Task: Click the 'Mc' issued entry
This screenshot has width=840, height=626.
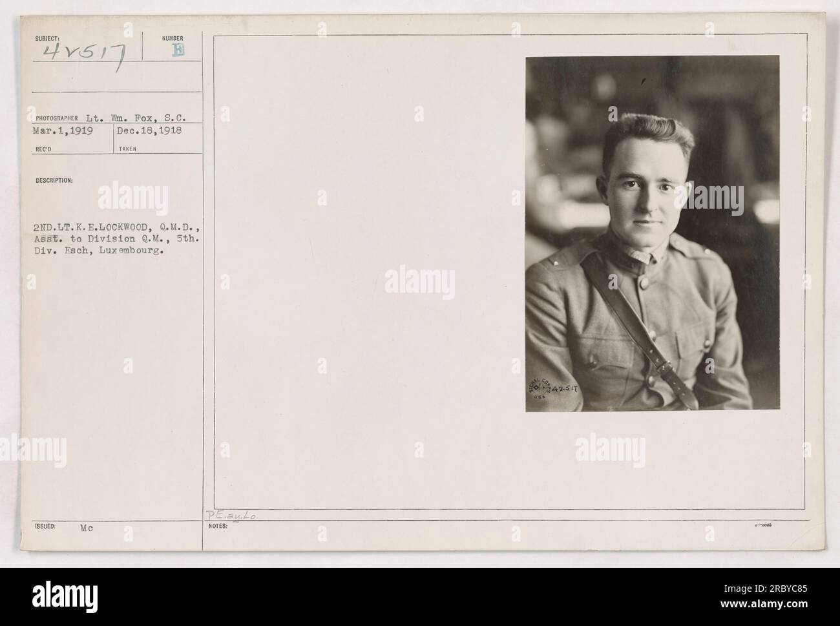Action: 85,527
